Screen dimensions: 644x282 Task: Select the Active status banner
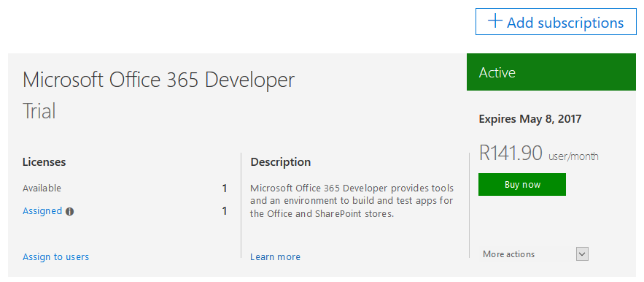tap(551, 72)
